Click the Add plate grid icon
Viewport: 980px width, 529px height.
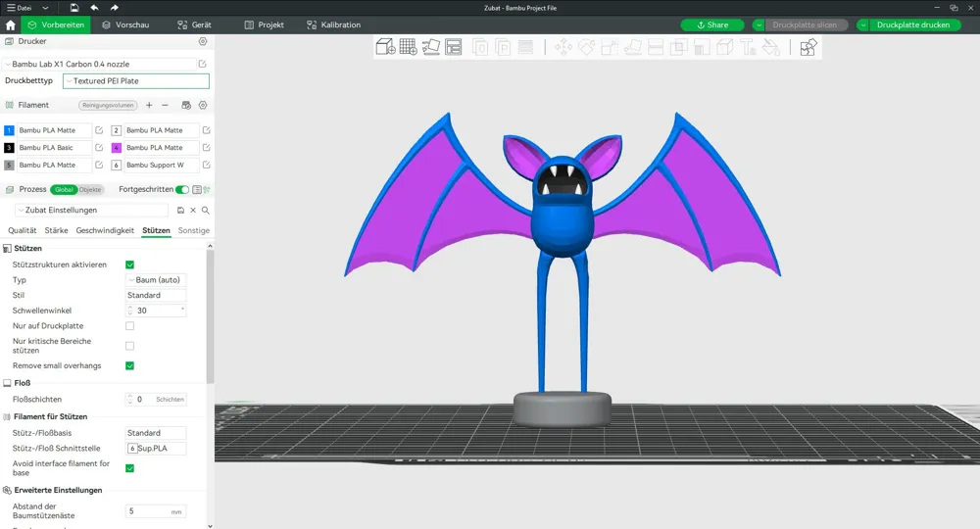click(x=408, y=47)
